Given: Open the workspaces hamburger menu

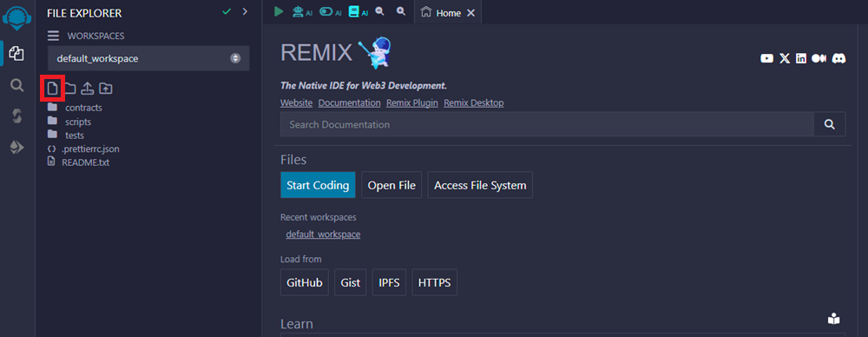Looking at the screenshot, I should click(53, 36).
